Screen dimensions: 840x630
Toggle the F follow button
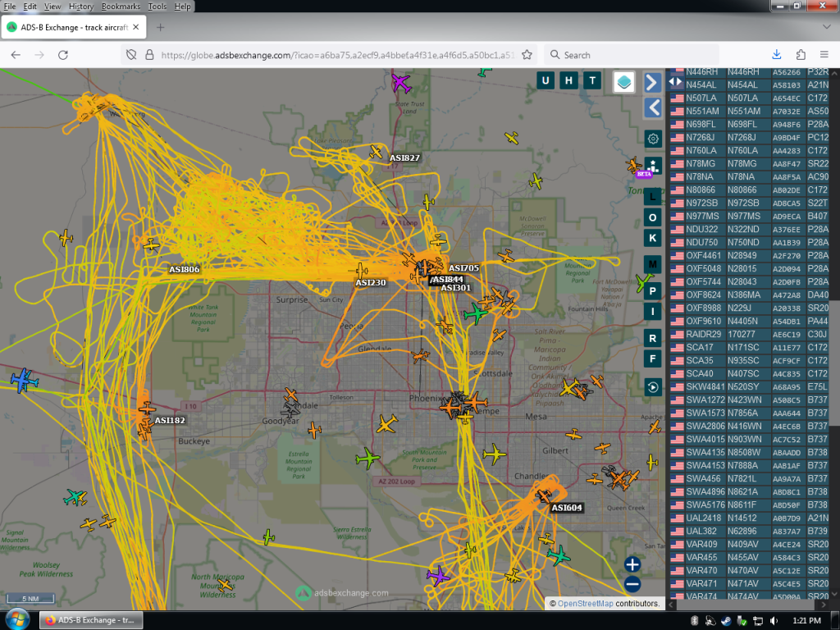(x=652, y=359)
